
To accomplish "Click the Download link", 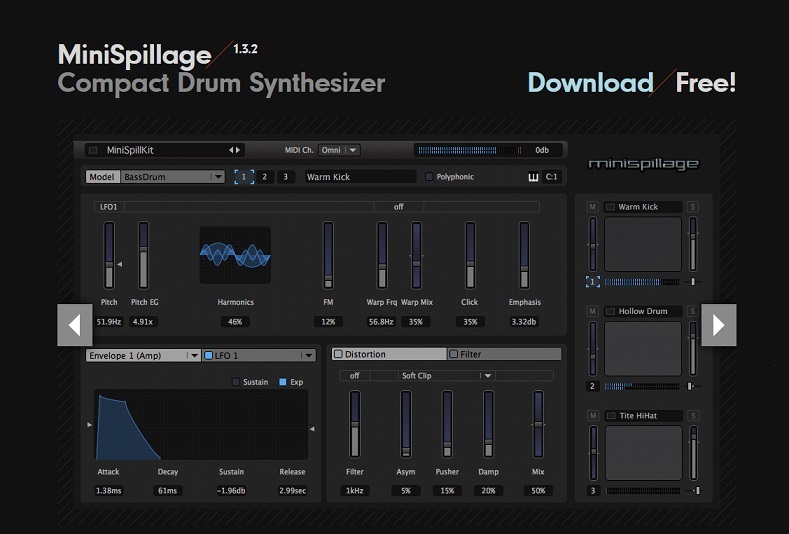I will 590,83.
